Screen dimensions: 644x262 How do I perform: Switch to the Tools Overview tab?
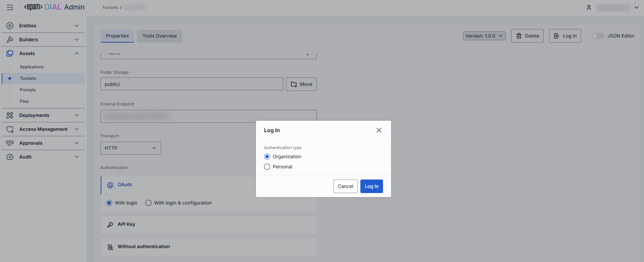(x=160, y=36)
